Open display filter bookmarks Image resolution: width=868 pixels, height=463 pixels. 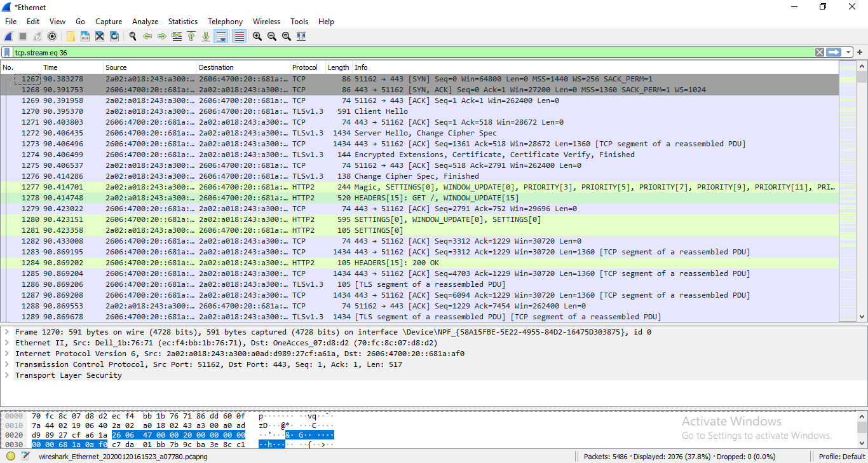[7, 52]
